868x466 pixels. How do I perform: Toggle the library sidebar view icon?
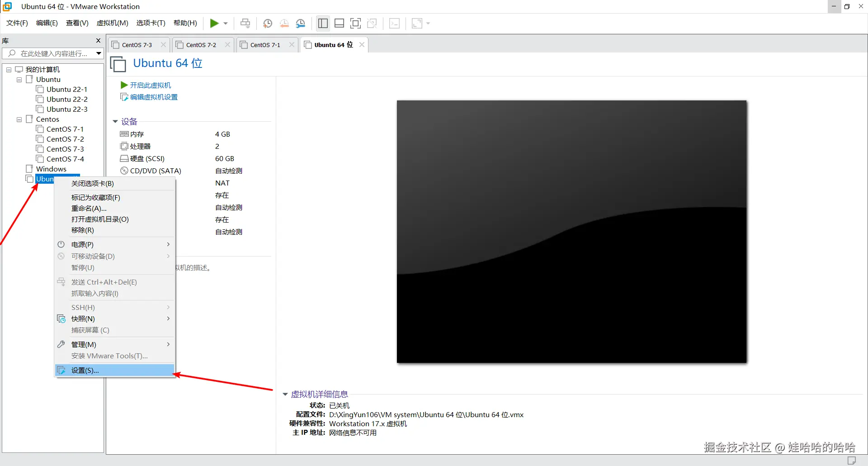click(x=323, y=23)
